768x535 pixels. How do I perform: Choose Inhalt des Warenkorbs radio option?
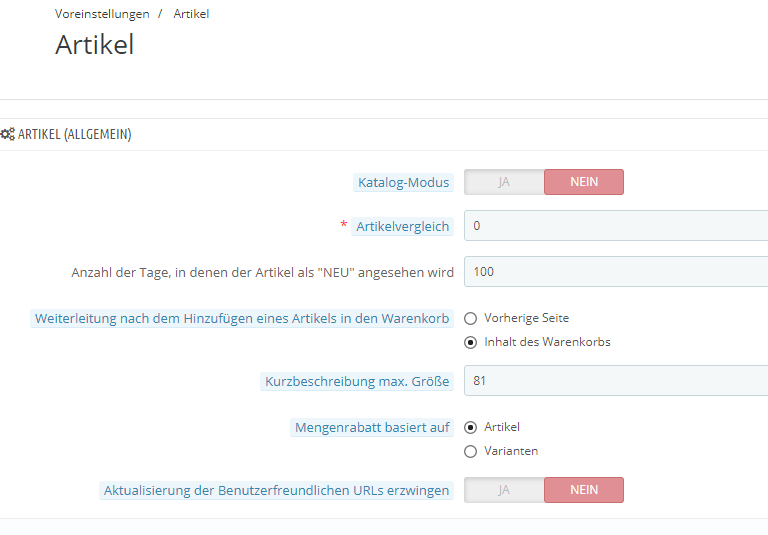pos(471,342)
